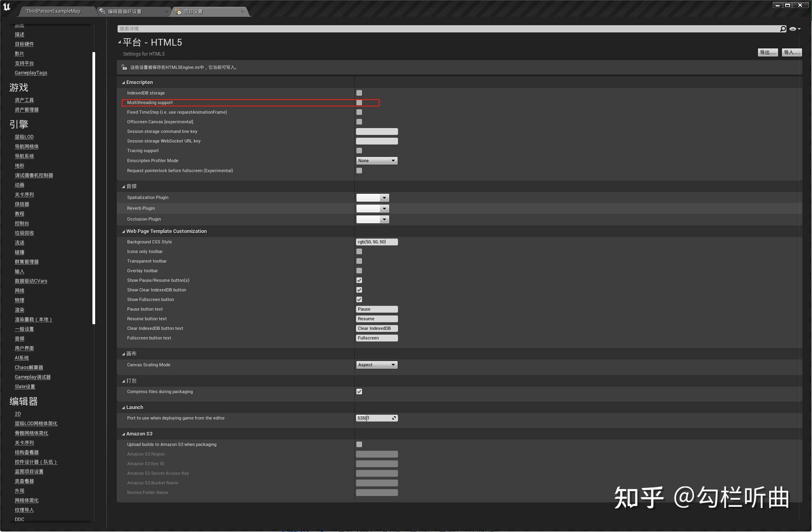Click the 导入 button
This screenshot has width=812, height=532.
pyautogui.click(x=791, y=52)
